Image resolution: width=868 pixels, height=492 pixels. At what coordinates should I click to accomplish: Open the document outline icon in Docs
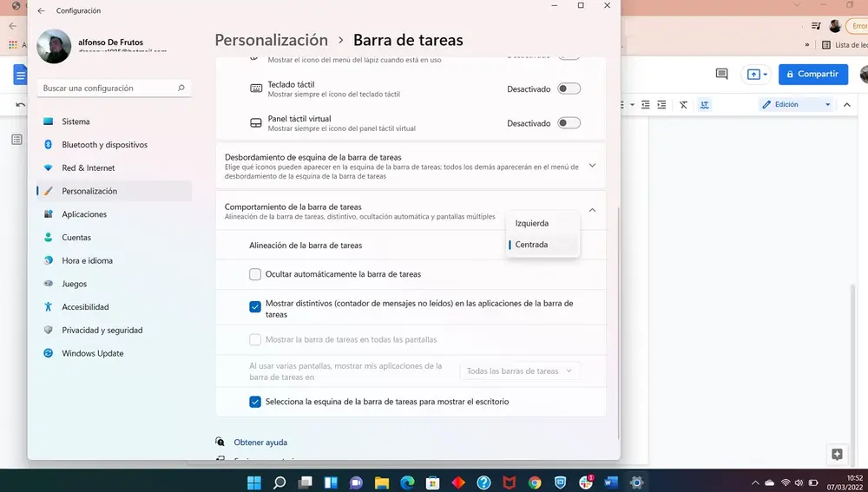[x=17, y=139]
